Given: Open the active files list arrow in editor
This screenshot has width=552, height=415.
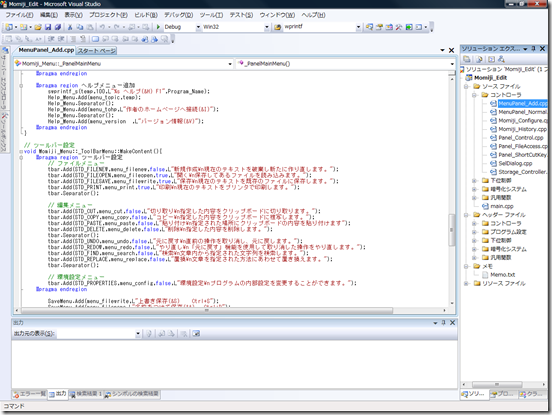Looking at the screenshot, I should [442, 50].
